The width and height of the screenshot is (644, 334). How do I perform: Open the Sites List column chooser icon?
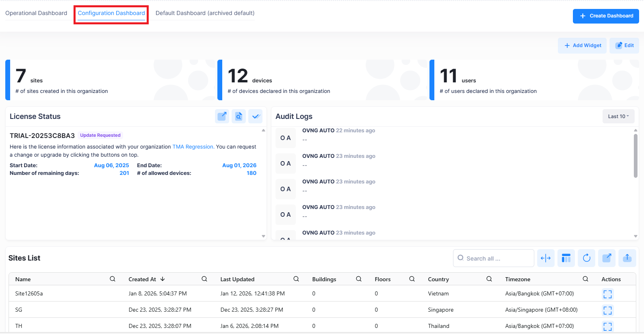(566, 258)
